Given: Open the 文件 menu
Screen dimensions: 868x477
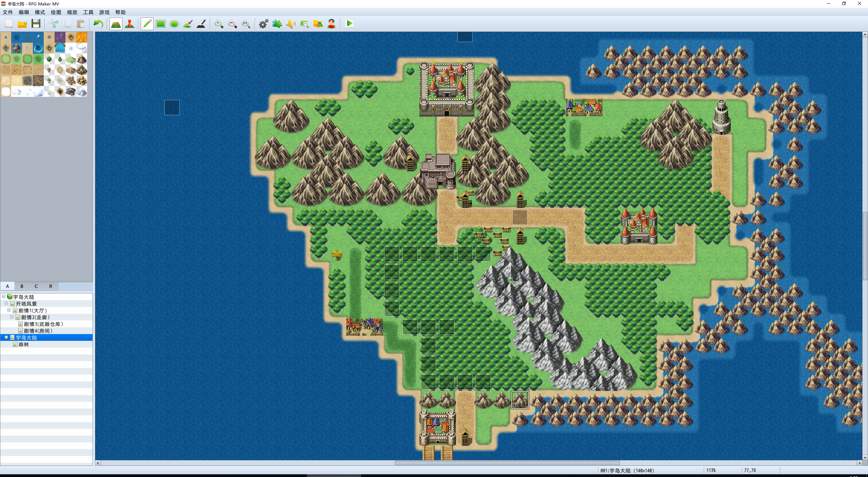Looking at the screenshot, I should [x=8, y=12].
